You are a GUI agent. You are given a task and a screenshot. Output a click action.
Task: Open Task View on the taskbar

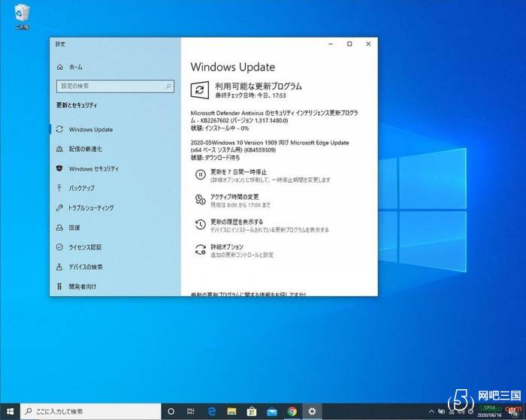click(x=191, y=411)
